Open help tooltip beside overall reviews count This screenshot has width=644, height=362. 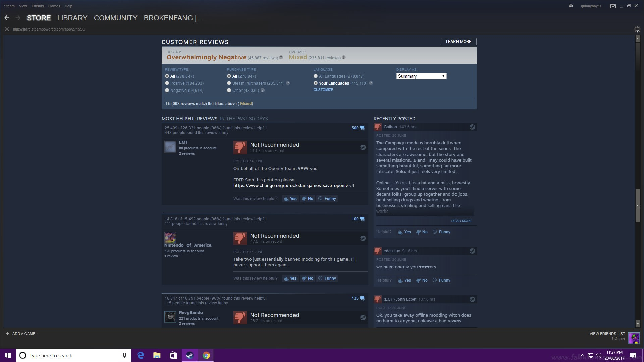coord(344,57)
